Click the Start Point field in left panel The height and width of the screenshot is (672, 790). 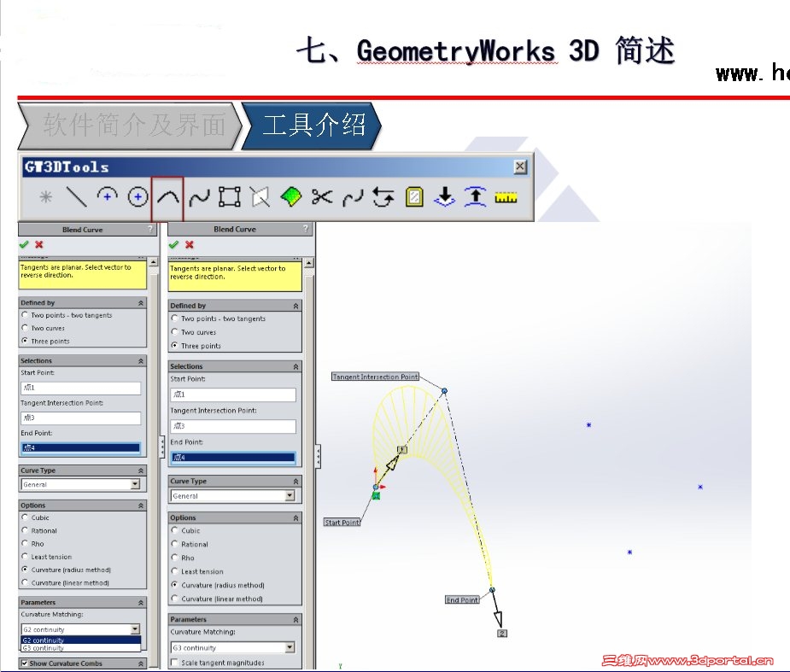[x=80, y=388]
